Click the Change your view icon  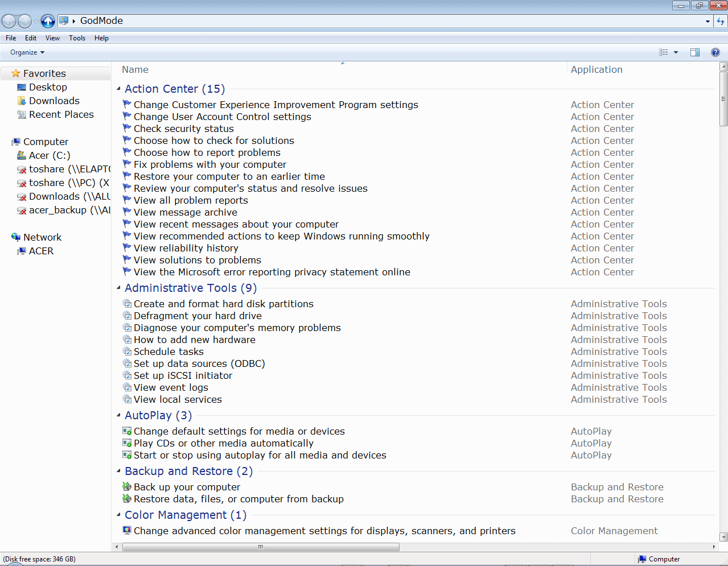coord(664,52)
